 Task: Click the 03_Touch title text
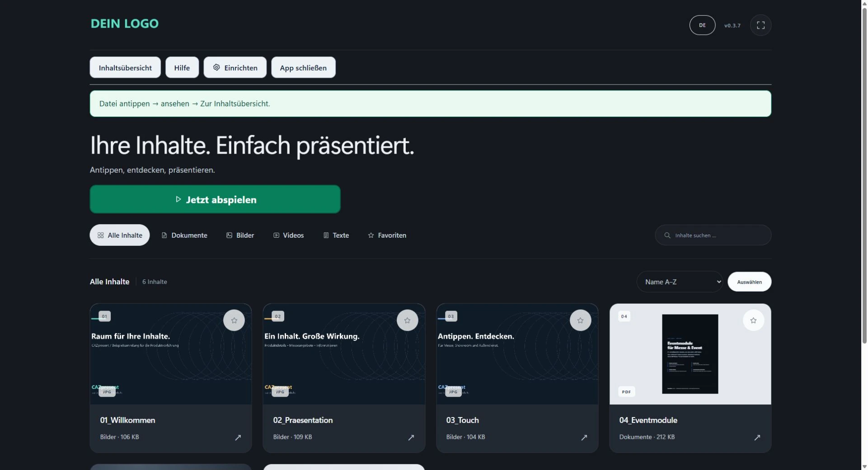pyautogui.click(x=463, y=420)
